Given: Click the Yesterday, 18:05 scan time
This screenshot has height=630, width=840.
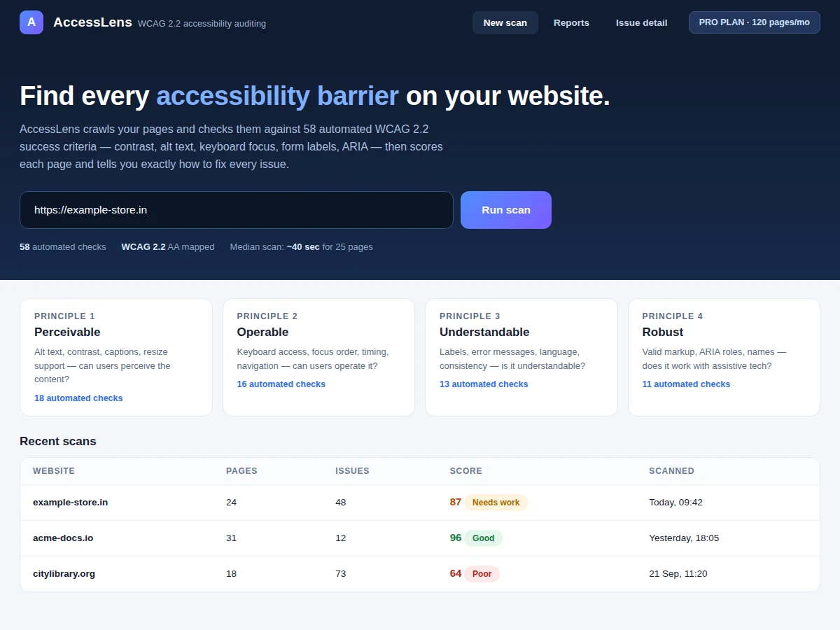Looking at the screenshot, I should click(x=684, y=538).
